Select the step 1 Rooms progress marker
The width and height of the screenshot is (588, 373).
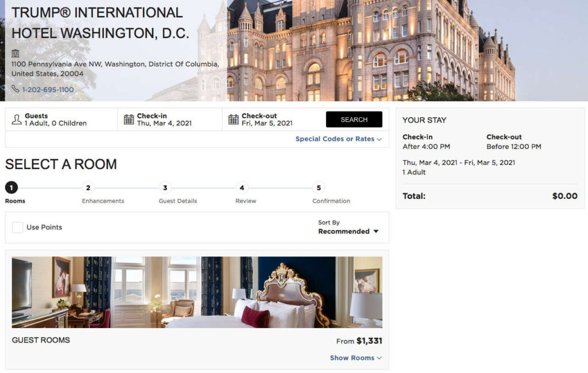[11, 187]
